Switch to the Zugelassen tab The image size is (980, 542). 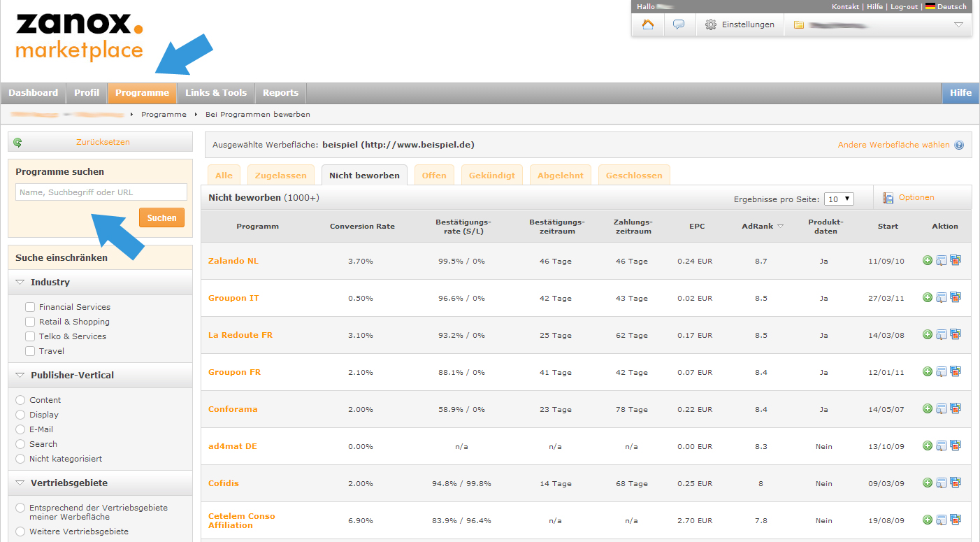[280, 176]
